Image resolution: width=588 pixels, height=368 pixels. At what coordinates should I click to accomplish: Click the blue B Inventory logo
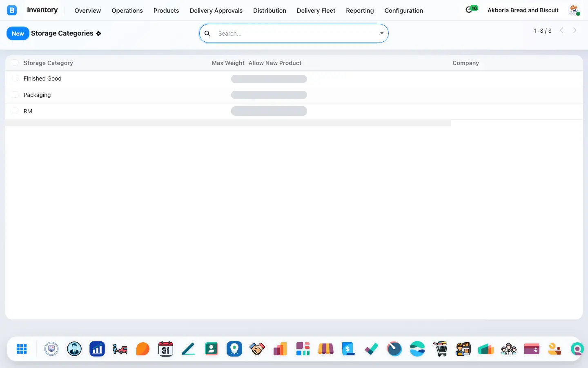coord(12,10)
